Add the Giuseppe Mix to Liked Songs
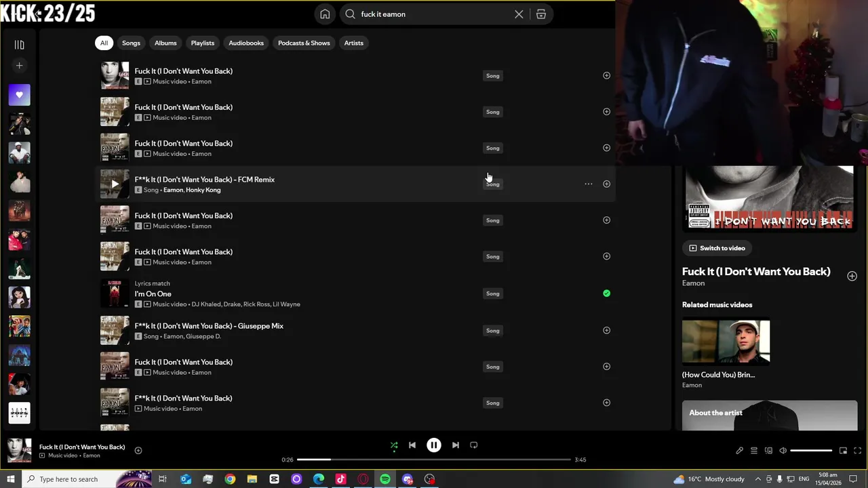The height and width of the screenshot is (488, 868). pyautogui.click(x=606, y=330)
